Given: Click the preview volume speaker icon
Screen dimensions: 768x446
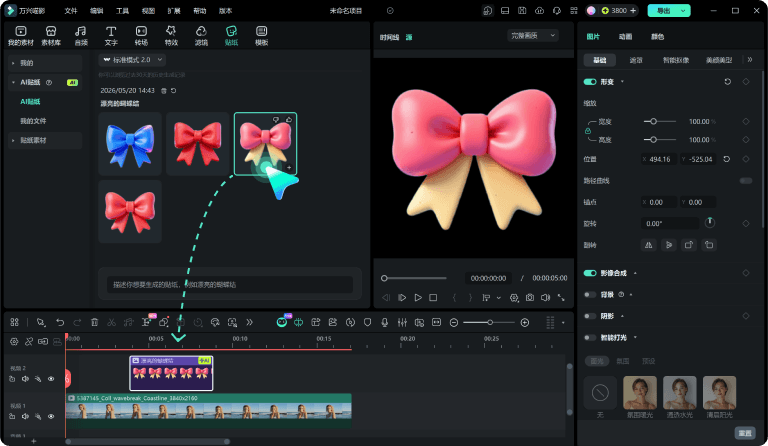Looking at the screenshot, I should [x=545, y=298].
